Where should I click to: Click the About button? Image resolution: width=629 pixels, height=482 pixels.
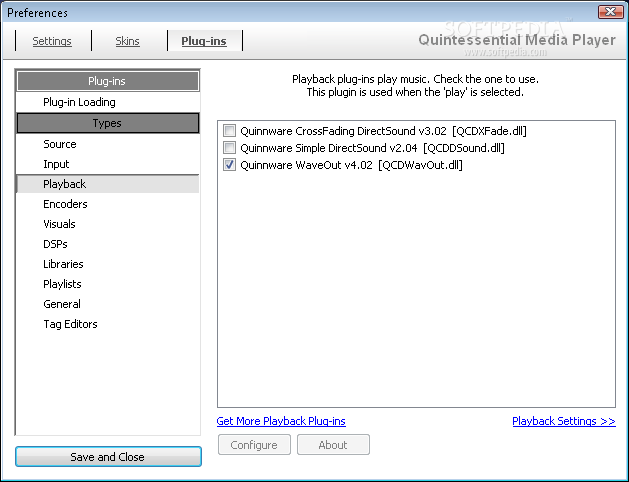[x=333, y=445]
